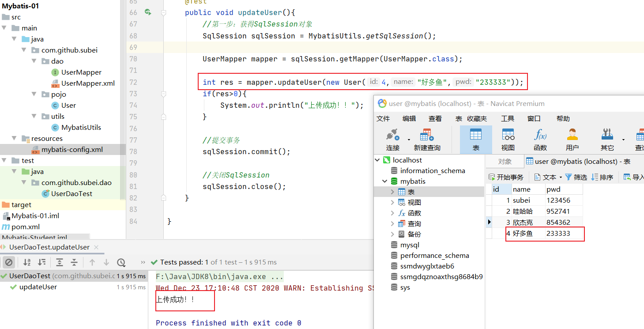Click the 新建查询 (New Query) icon
This screenshot has height=329, width=644.
(427, 135)
